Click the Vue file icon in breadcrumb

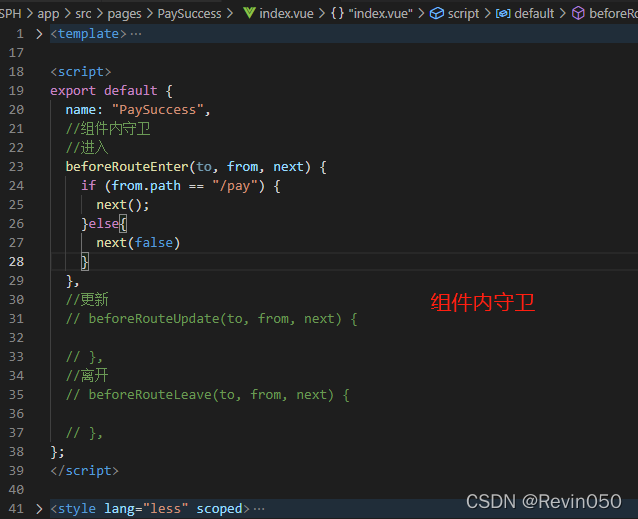point(249,13)
